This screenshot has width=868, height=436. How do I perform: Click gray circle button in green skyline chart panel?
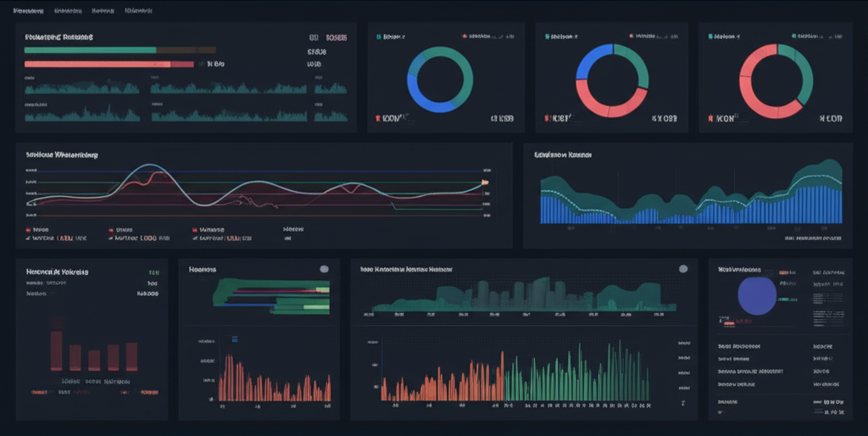click(x=683, y=269)
